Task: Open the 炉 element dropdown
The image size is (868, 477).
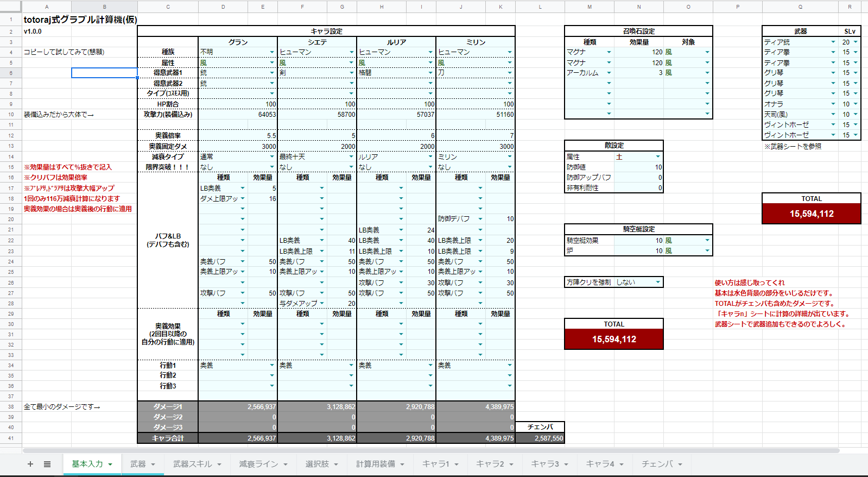Action: pos(707,251)
